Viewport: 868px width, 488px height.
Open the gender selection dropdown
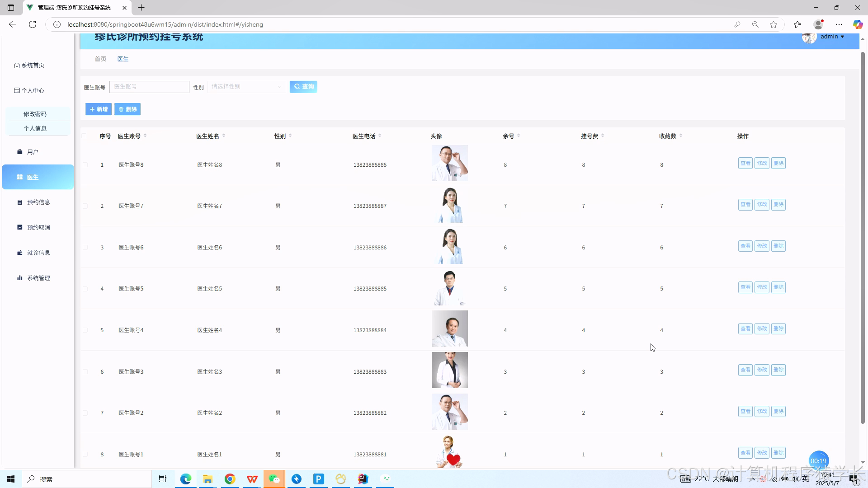tap(246, 87)
